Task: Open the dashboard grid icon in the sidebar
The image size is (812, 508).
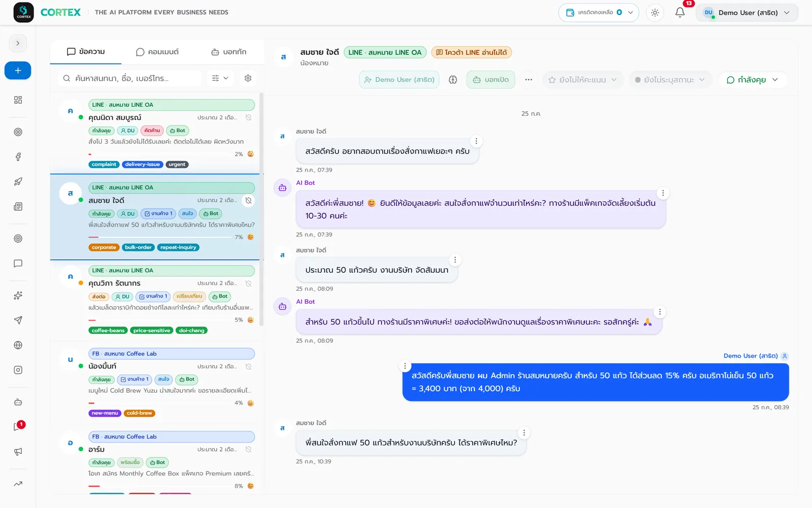Action: (x=18, y=100)
